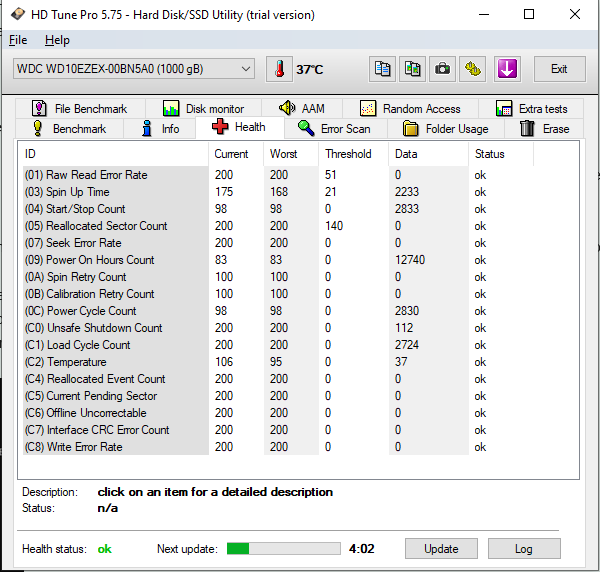600x572 pixels.
Task: Click the Exit button
Action: point(559,69)
